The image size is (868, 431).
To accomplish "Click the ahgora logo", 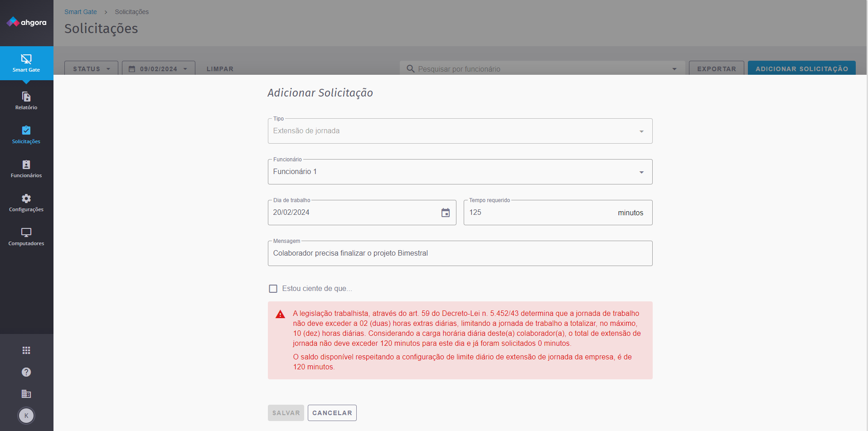I will coord(26,22).
